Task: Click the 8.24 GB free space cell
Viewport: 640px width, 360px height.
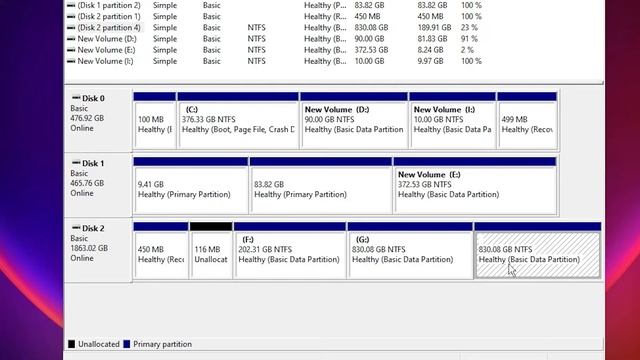Action: click(430, 50)
